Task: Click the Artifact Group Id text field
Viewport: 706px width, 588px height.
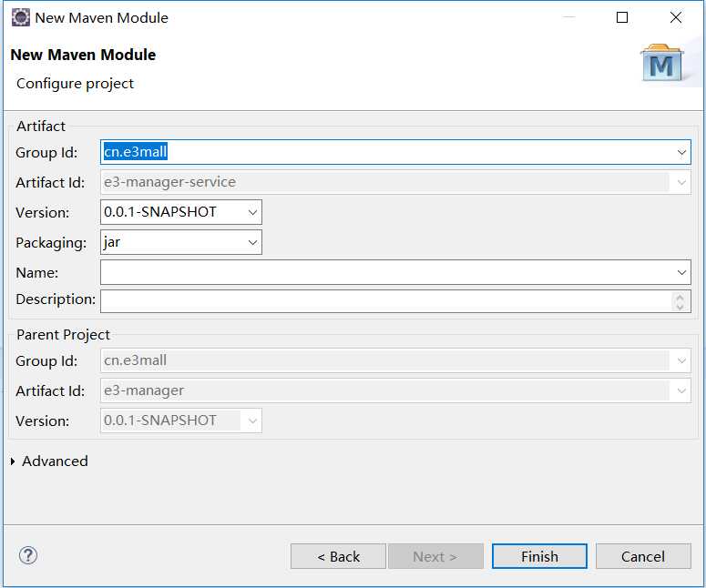Action: [387, 152]
